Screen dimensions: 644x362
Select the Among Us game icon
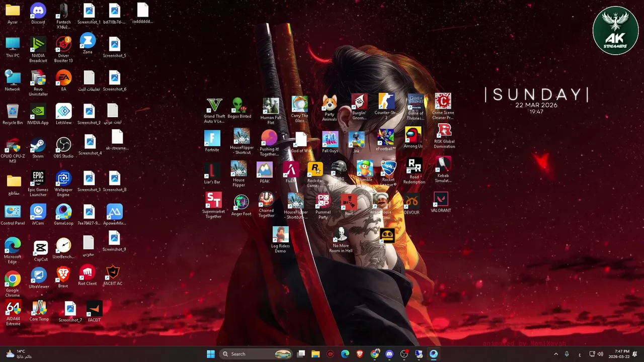point(413,138)
